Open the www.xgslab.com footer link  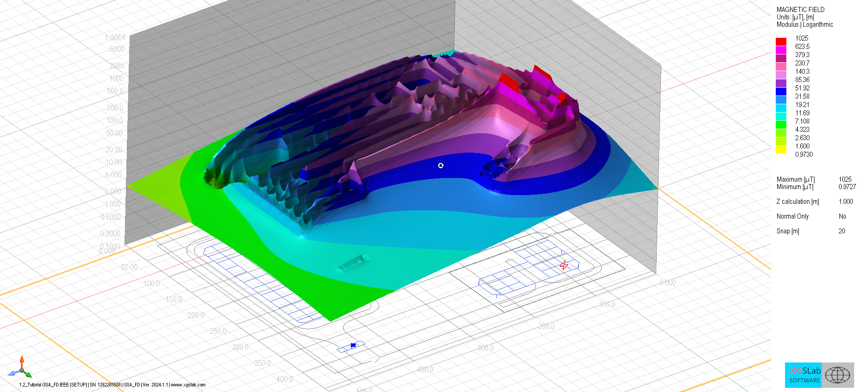(x=188, y=385)
